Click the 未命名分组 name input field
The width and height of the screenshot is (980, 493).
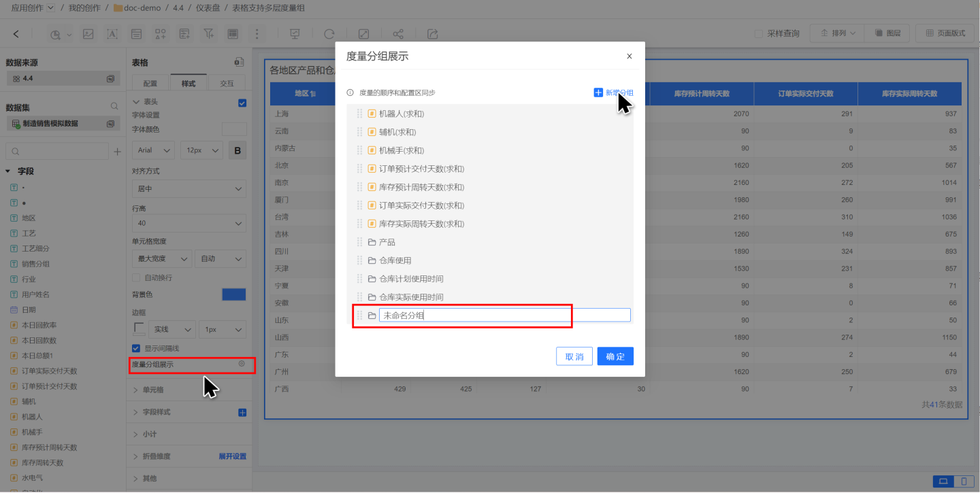(x=504, y=316)
